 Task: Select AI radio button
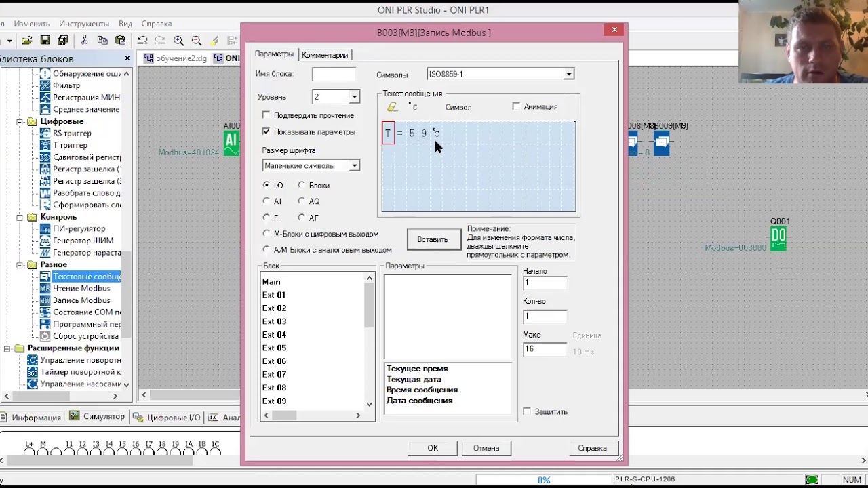(x=267, y=201)
